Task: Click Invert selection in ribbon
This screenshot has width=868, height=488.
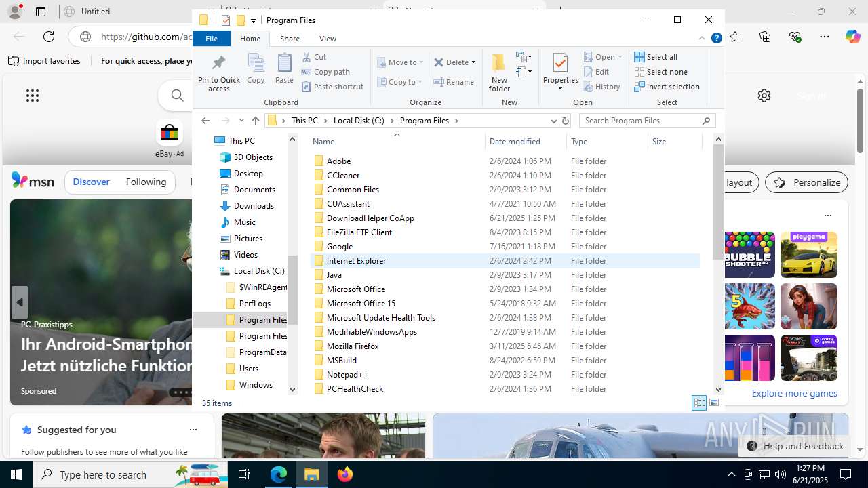Action: click(667, 87)
